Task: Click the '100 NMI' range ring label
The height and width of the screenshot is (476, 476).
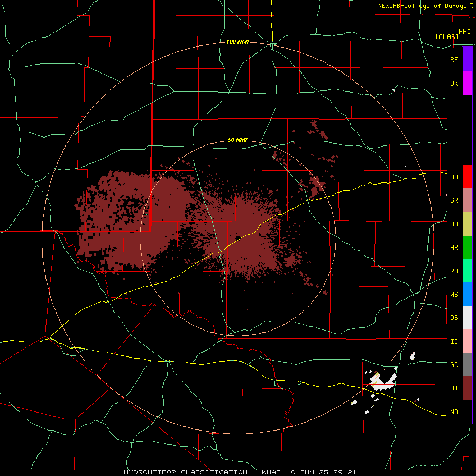Action: click(237, 42)
